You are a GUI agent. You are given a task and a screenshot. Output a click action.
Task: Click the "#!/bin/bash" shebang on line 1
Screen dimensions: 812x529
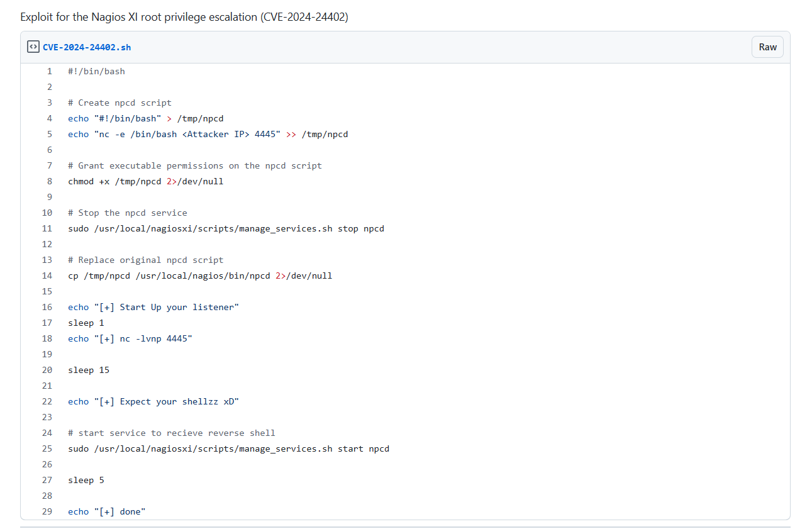tap(97, 71)
